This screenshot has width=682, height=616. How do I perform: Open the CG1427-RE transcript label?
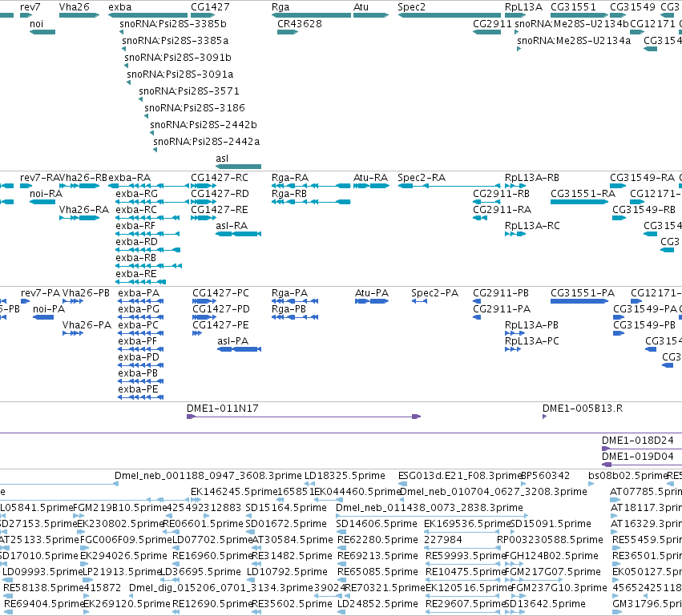click(x=220, y=210)
